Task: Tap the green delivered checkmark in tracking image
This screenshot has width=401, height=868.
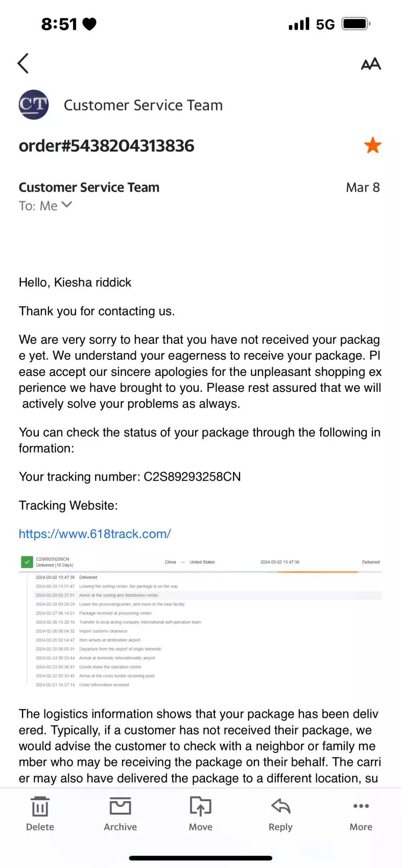Action: 27,562
